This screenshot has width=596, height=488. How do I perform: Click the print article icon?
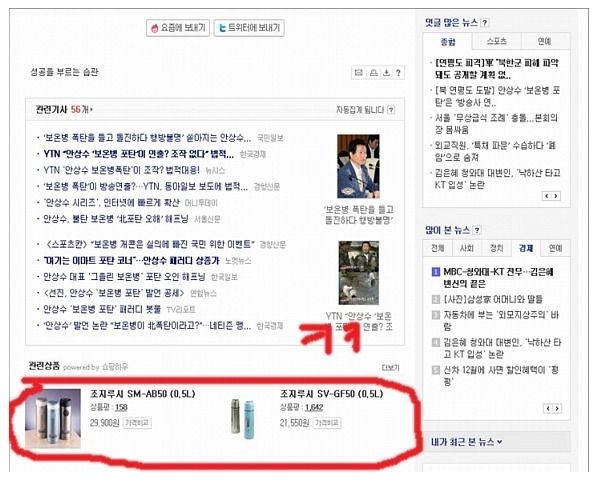374,73
